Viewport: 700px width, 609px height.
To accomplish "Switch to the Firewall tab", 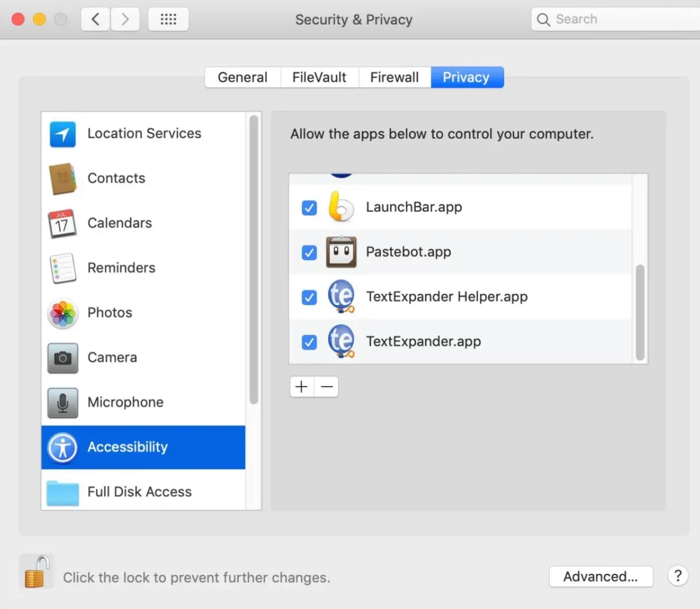I will tap(395, 78).
